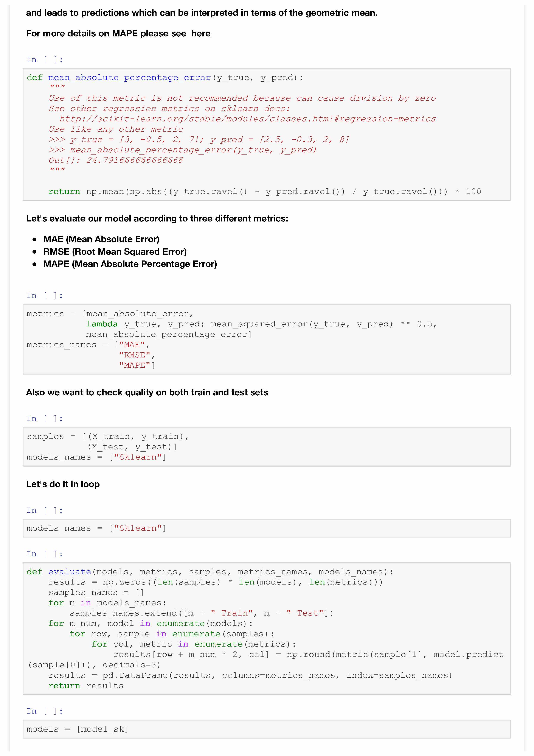Select the "RMSE (Root Mean Squared Error)" bullet
Screen dimensions: 534x756
(115, 252)
